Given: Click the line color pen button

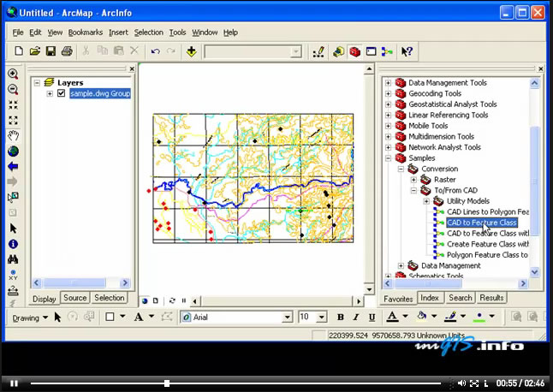Looking at the screenshot, I should [450, 317].
